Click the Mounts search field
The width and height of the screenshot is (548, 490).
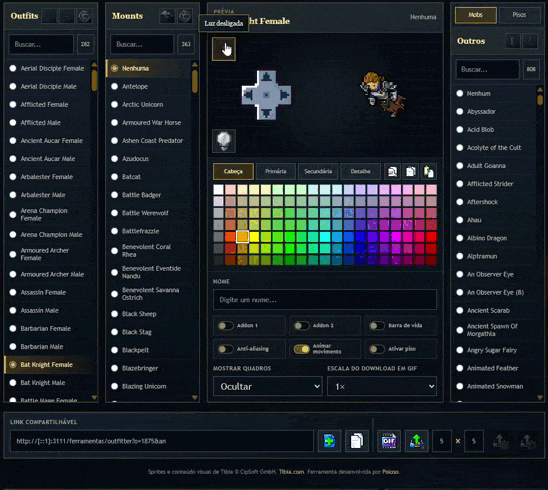click(x=142, y=44)
